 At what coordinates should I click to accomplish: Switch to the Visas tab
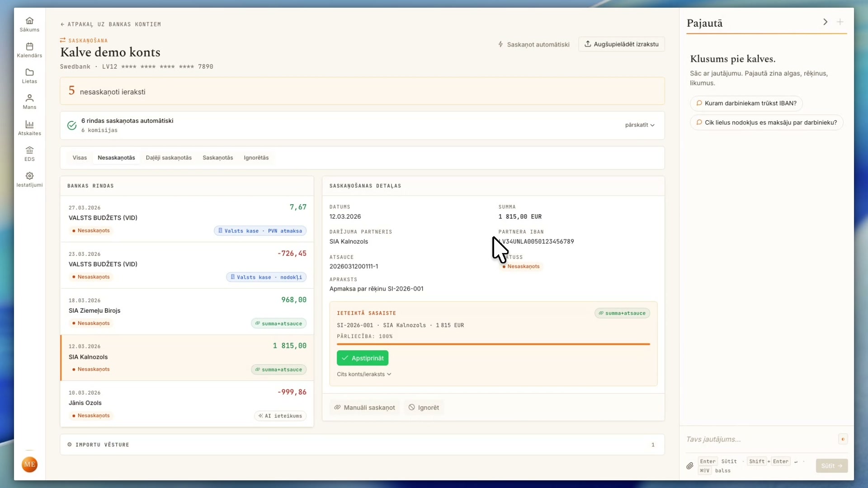80,158
